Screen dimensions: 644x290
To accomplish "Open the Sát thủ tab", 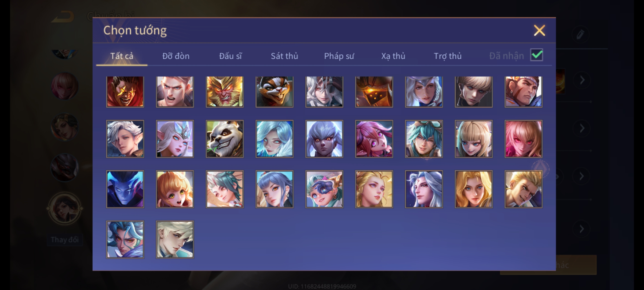I will (284, 56).
